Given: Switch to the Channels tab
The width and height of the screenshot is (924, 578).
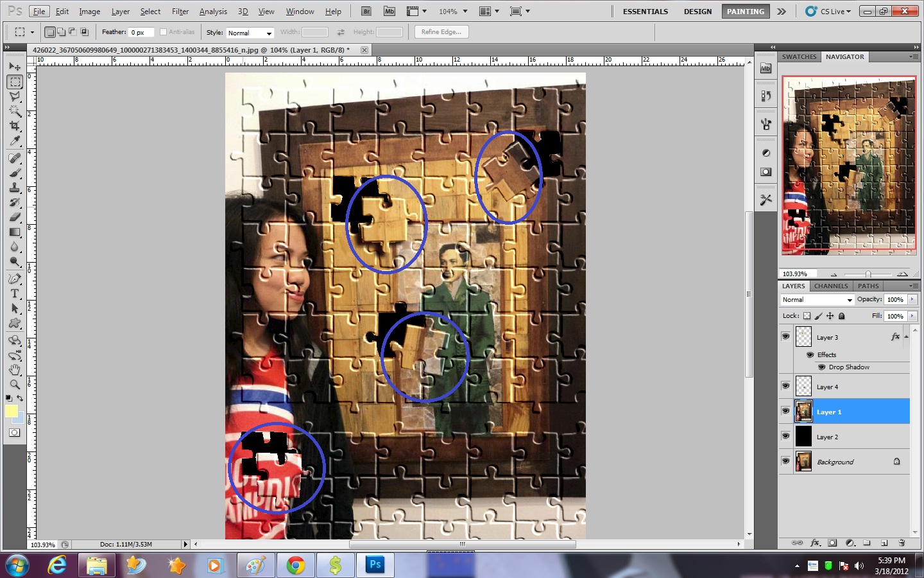Looking at the screenshot, I should click(831, 286).
